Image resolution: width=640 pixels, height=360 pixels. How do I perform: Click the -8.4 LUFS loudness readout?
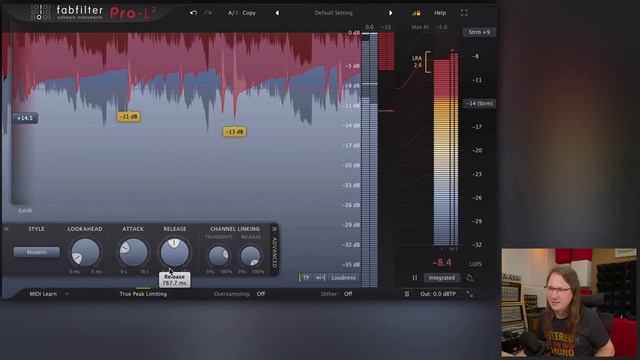click(442, 263)
